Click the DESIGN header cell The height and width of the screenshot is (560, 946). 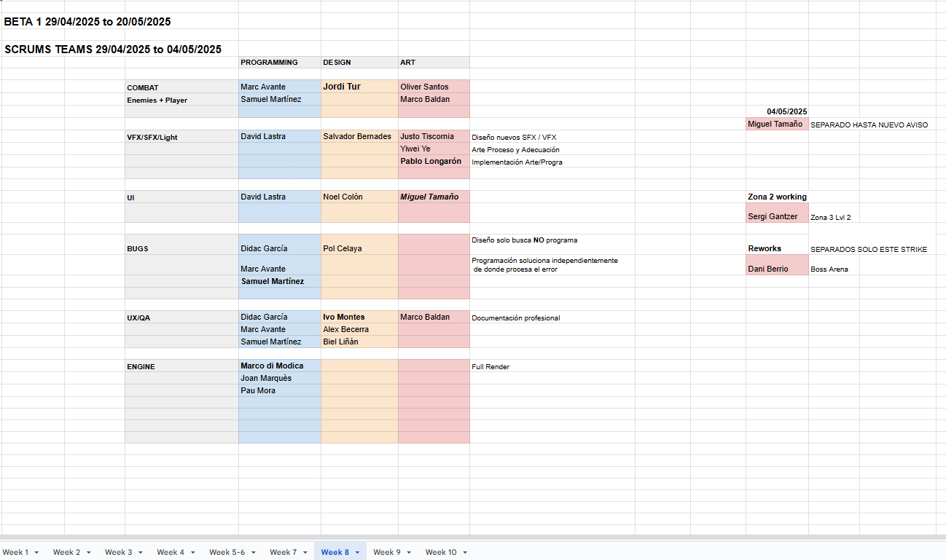coord(359,63)
